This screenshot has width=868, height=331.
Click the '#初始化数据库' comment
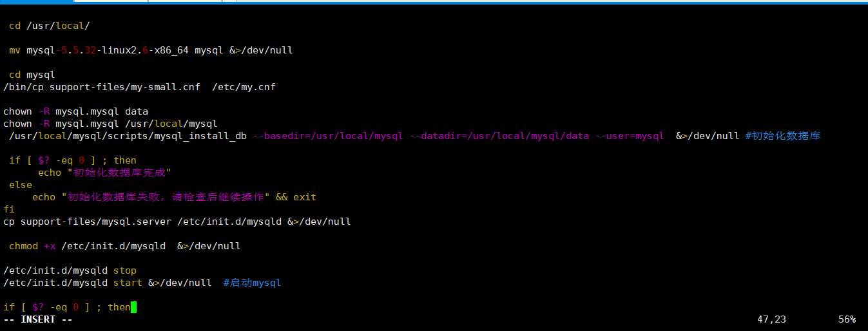pos(783,136)
